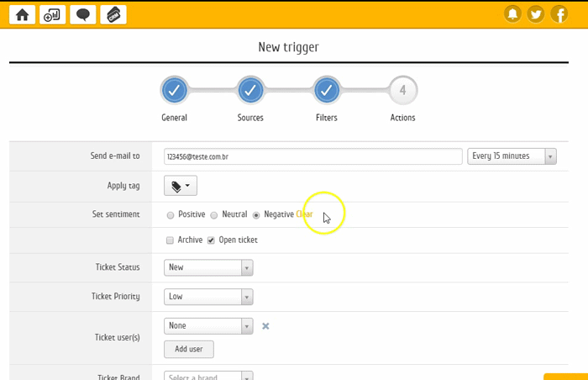Click the Clear sentiment link
The height and width of the screenshot is (380, 588).
(304, 215)
